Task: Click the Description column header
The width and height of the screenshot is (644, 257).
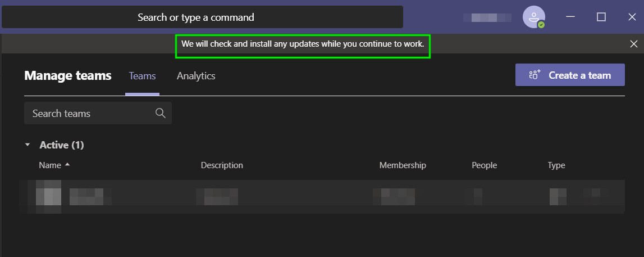Action: (222, 165)
